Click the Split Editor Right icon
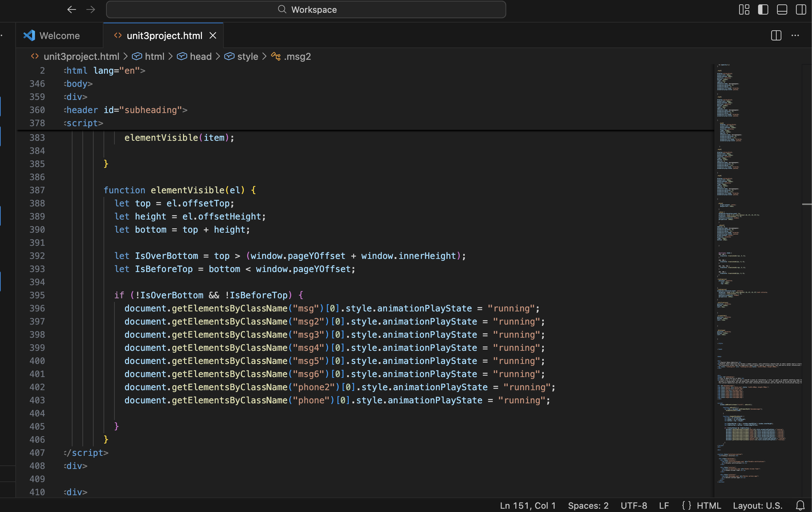This screenshot has height=512, width=812. [x=776, y=35]
